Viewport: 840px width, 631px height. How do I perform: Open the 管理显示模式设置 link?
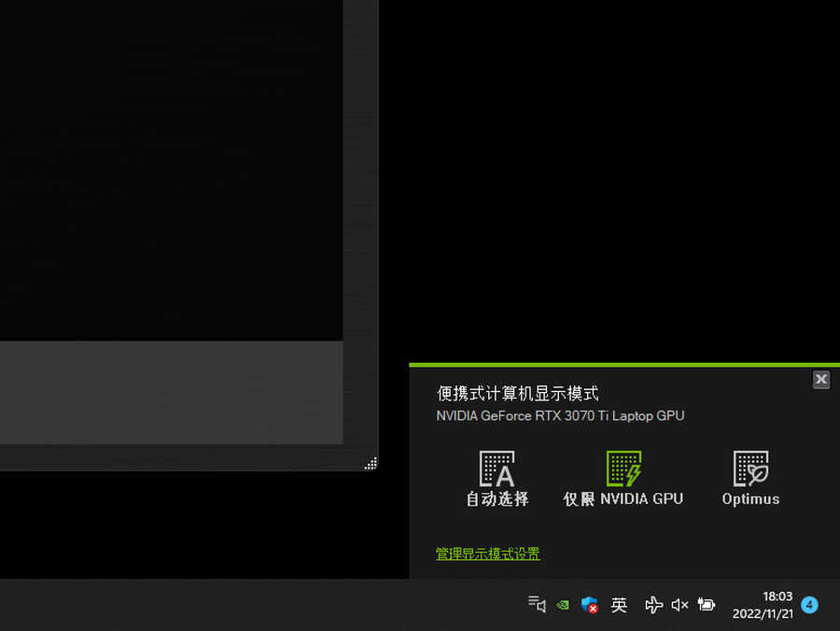pos(487,554)
